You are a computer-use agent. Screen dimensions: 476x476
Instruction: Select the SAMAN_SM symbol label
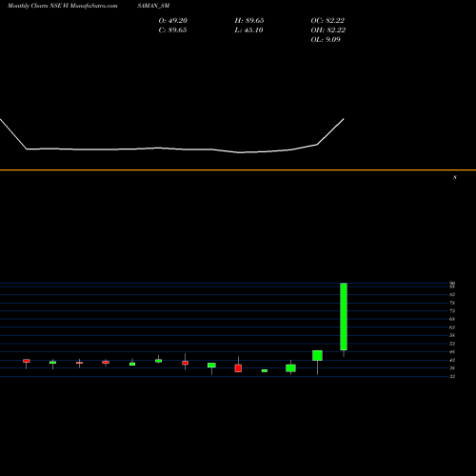(153, 6)
